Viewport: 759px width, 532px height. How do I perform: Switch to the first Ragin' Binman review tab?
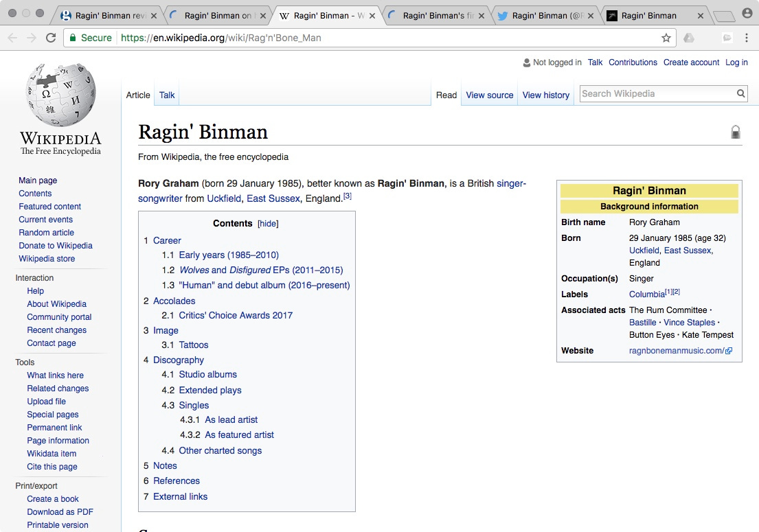109,16
